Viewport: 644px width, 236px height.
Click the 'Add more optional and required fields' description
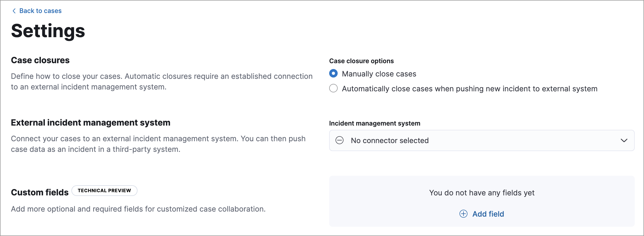click(138, 209)
